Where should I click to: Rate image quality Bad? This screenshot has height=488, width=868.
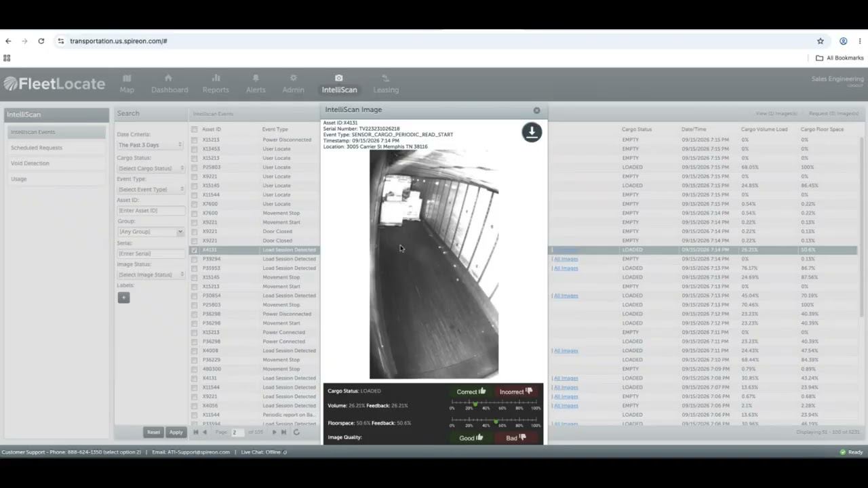pyautogui.click(x=516, y=438)
